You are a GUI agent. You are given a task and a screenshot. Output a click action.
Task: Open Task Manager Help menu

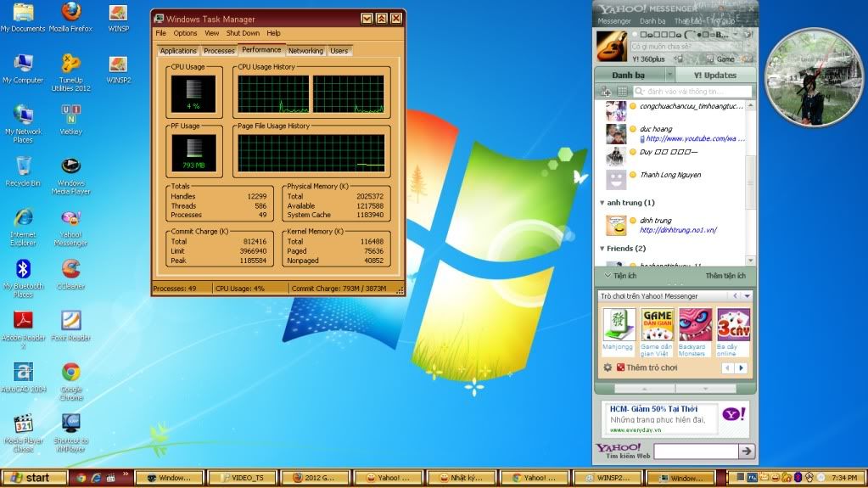[x=273, y=33]
